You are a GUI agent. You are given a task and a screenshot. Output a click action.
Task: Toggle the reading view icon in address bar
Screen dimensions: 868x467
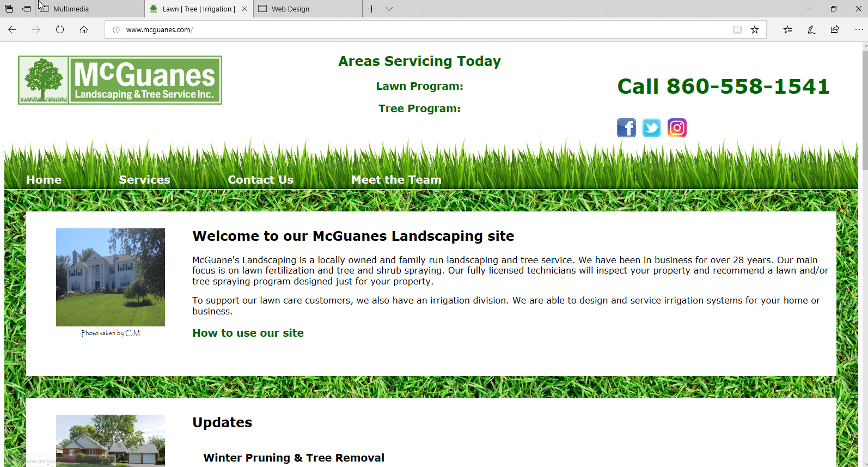coord(737,30)
